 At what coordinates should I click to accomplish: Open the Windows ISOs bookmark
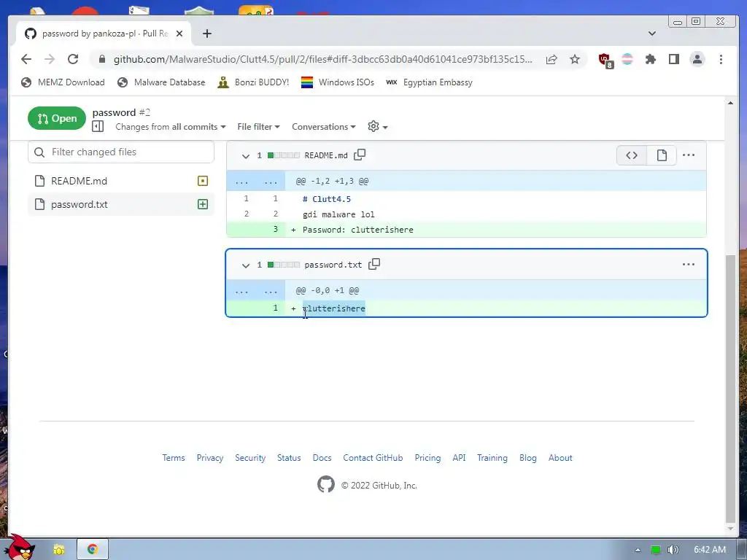(x=338, y=82)
